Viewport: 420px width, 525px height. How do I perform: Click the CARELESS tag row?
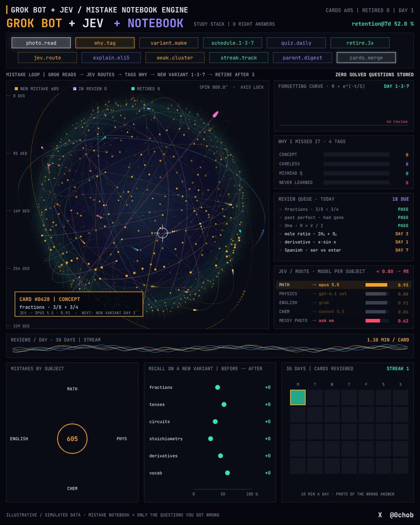[343, 164]
